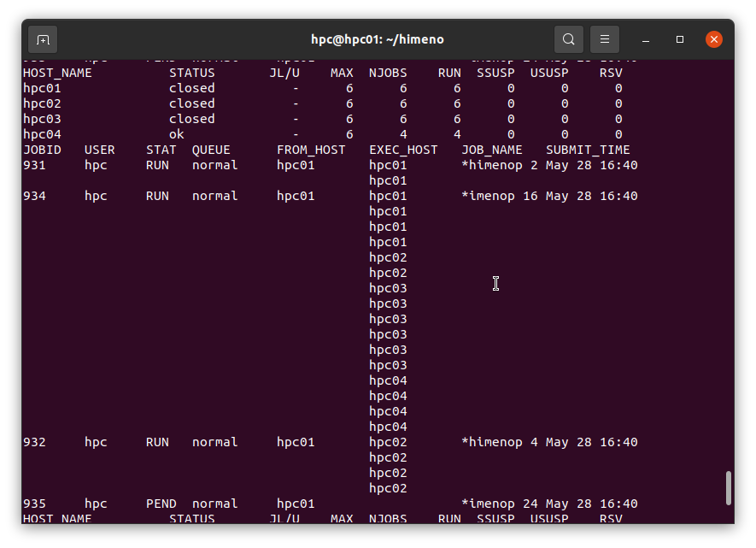Select host name hpc04 in host table

click(x=42, y=134)
